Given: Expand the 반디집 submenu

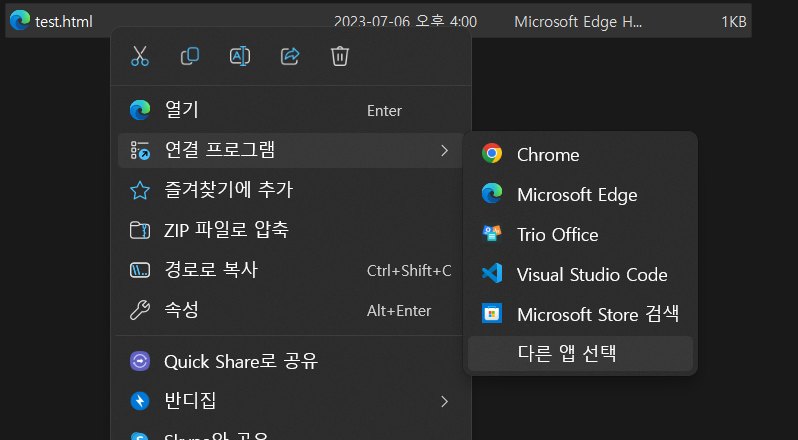Looking at the screenshot, I should (291, 401).
